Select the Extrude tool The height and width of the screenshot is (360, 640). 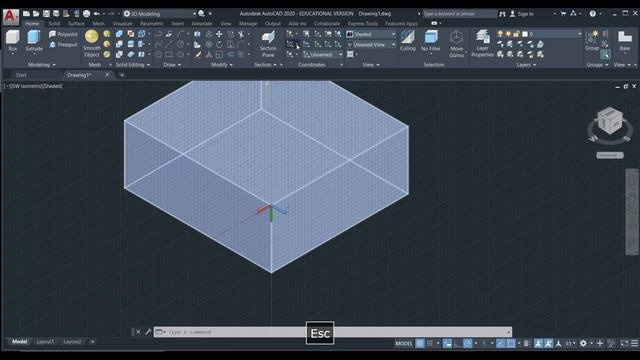click(x=34, y=41)
